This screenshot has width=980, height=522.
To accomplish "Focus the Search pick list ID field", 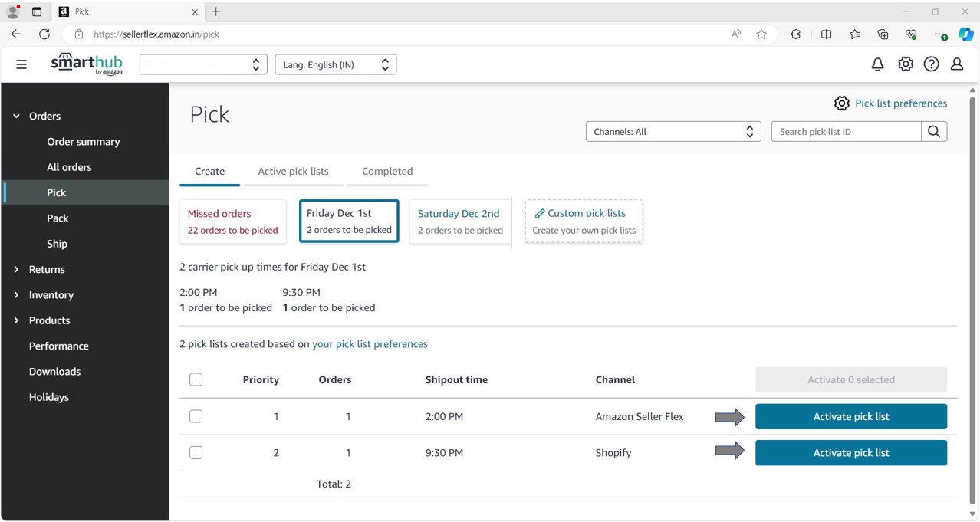I will click(x=847, y=132).
